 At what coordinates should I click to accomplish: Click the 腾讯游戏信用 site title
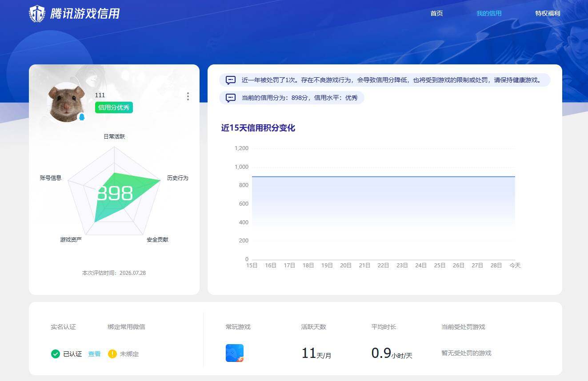pyautogui.click(x=85, y=14)
